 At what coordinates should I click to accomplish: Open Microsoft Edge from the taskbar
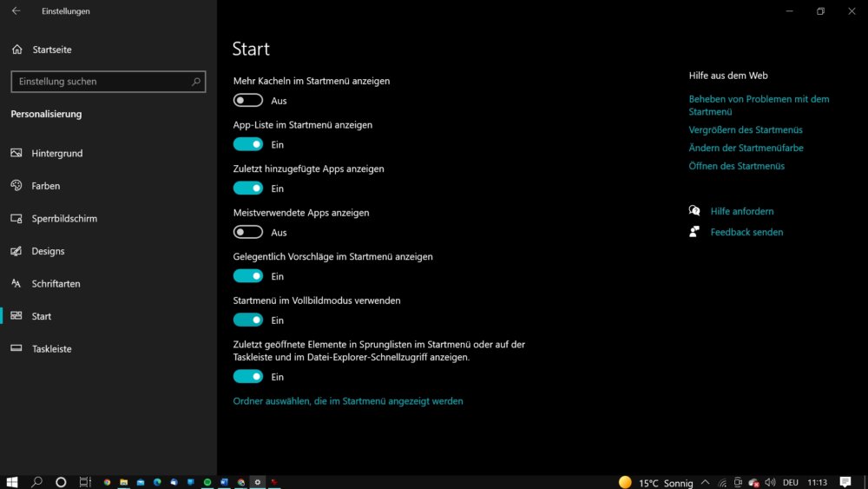pos(157,482)
